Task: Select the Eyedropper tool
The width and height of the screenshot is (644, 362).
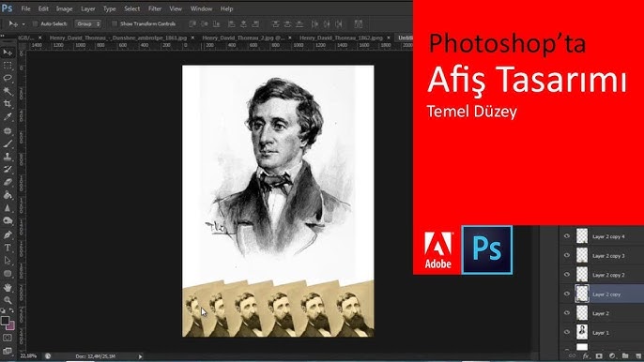Action: coord(8,117)
